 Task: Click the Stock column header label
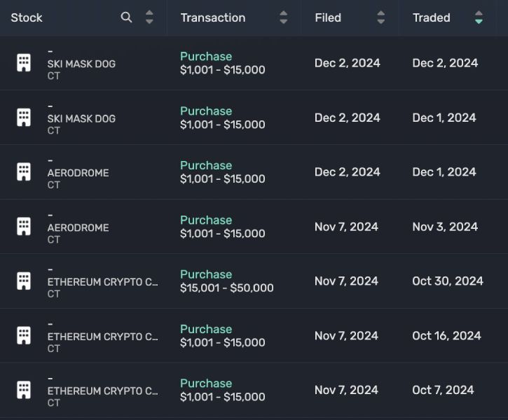(x=27, y=17)
